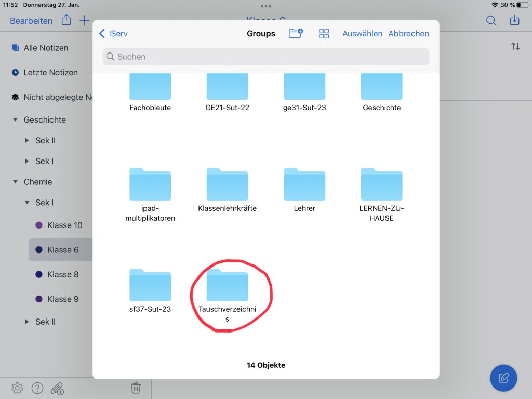The image size is (532, 399).
Task: Select the purple Klasse 10 notebook
Action: coord(64,225)
